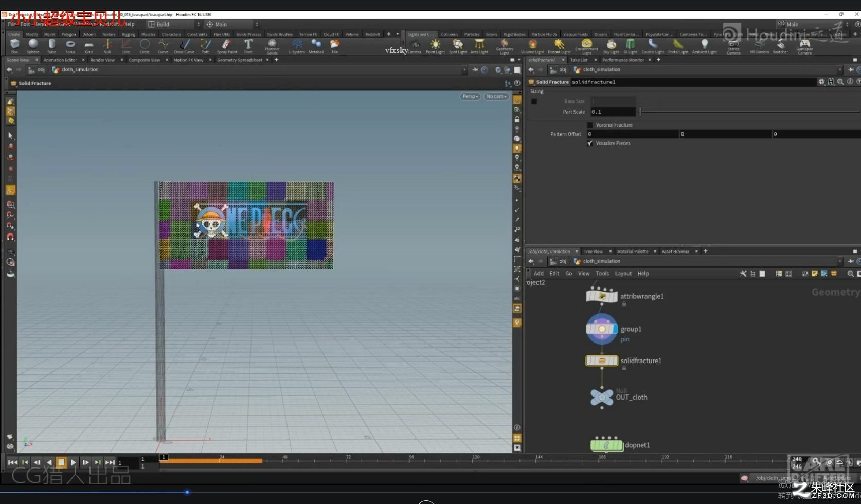This screenshot has width=861, height=504.
Task: Select the OUT_cloth null node
Action: [602, 397]
